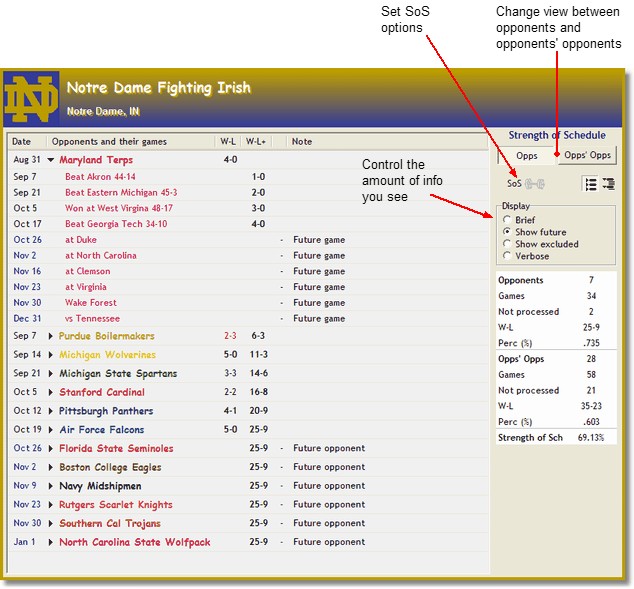Click the Opponents Perc .735 value
The image size is (634, 589).
click(x=591, y=343)
